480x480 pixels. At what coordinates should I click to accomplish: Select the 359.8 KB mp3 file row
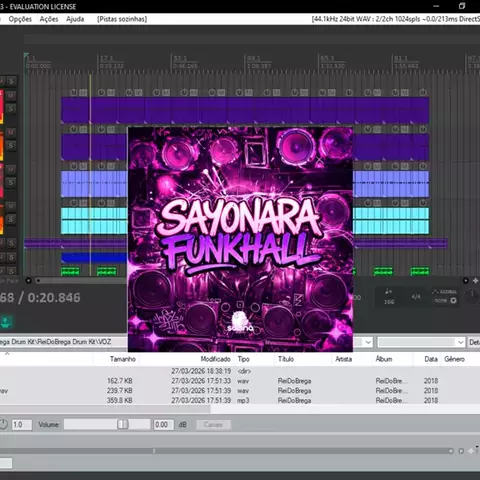pos(240,400)
